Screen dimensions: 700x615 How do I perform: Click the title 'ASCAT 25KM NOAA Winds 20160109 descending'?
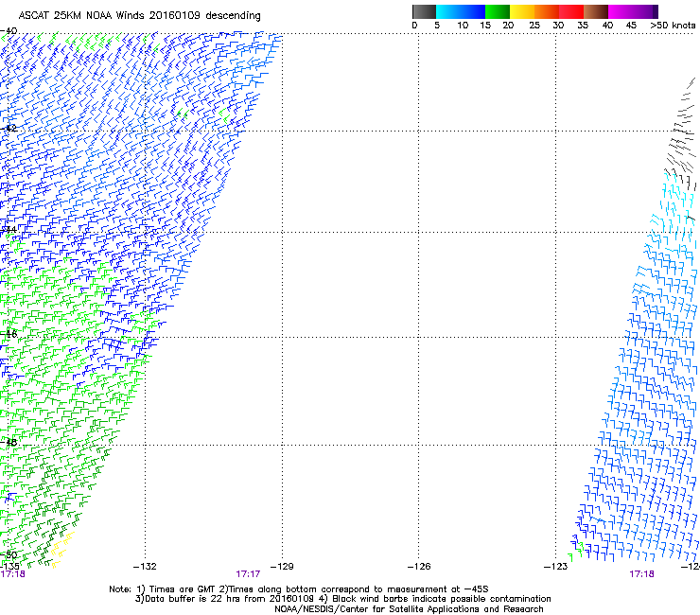(x=139, y=15)
